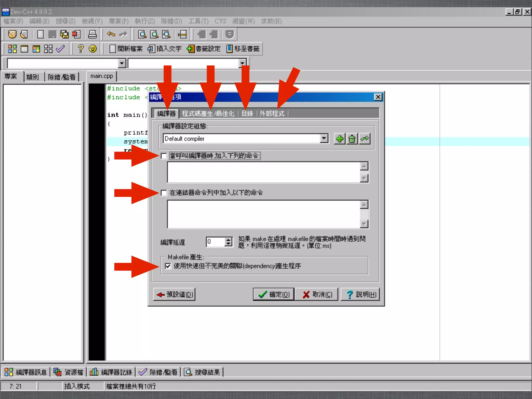Screen dimensions: 532x399
Task: Click the print icon in toolbar
Action: point(92,34)
